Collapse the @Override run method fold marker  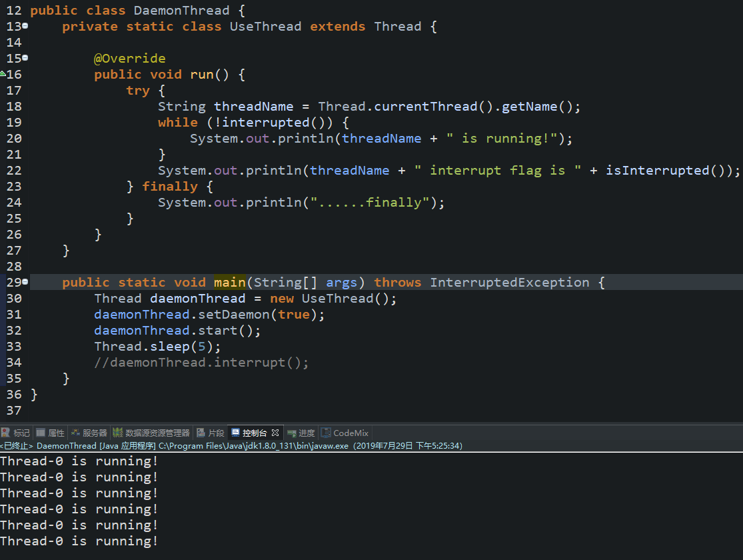click(x=25, y=57)
